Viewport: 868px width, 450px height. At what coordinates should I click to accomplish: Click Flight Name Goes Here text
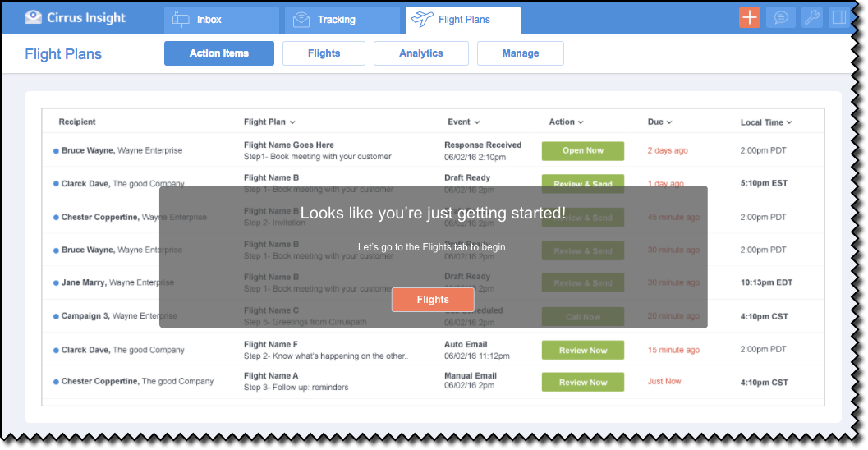click(289, 145)
